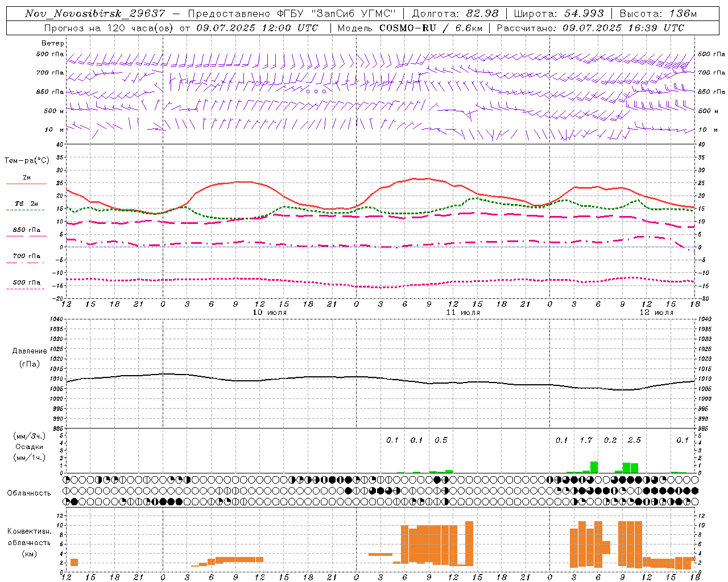Viewport: 728px width, 582px height.
Task: Click the 'Модель COSMO-RU / 6.6км' text
Action: (x=409, y=28)
